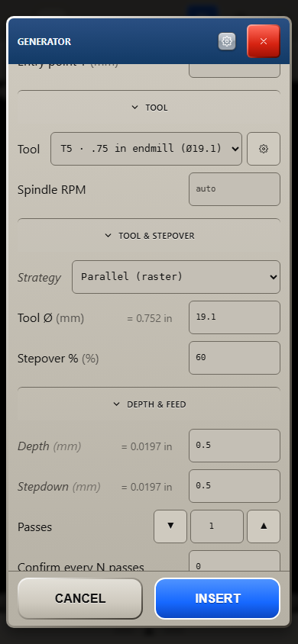Click the Stepdown value field
This screenshot has height=644, width=298.
[235, 486]
